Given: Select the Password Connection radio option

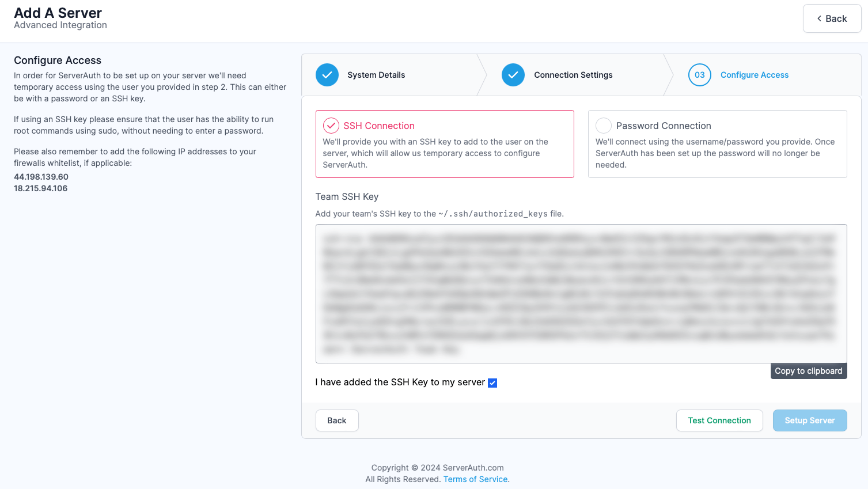Looking at the screenshot, I should (x=604, y=126).
